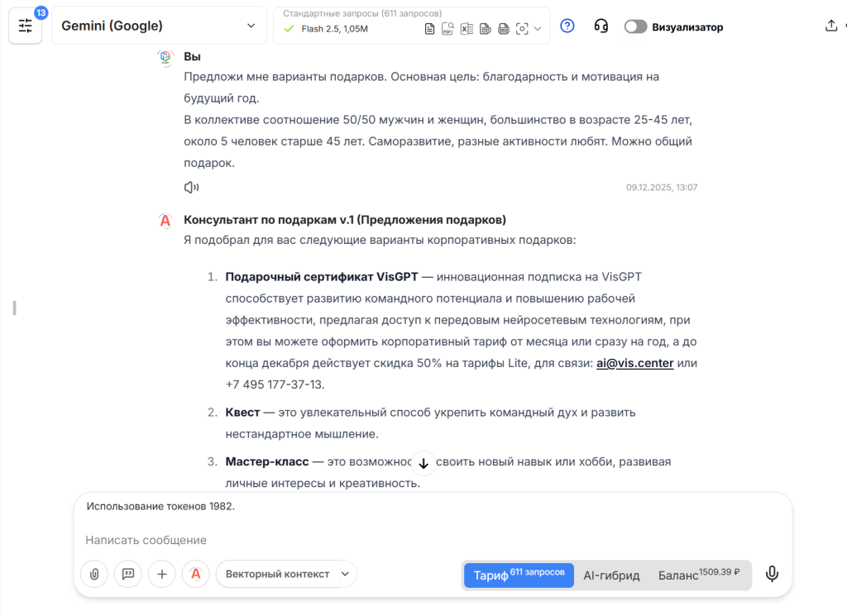Activate voice input microphone icon
The width and height of the screenshot is (847, 616).
[772, 573]
